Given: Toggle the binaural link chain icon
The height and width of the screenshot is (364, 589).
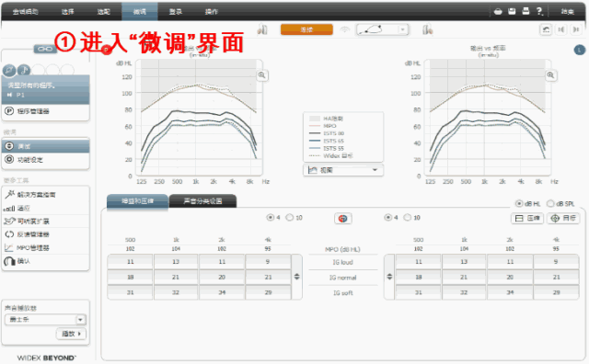Looking at the screenshot, I should click(x=45, y=49).
